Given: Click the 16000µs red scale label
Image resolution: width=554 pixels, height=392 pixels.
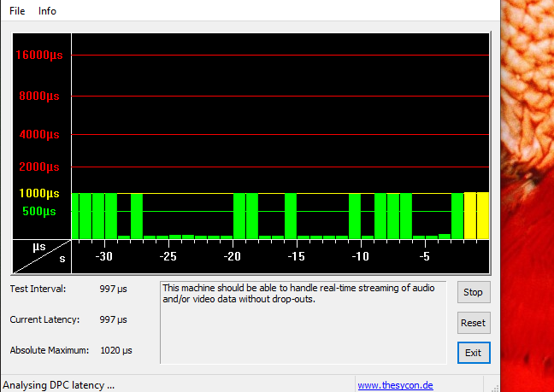Looking at the screenshot, I should tap(39, 56).
